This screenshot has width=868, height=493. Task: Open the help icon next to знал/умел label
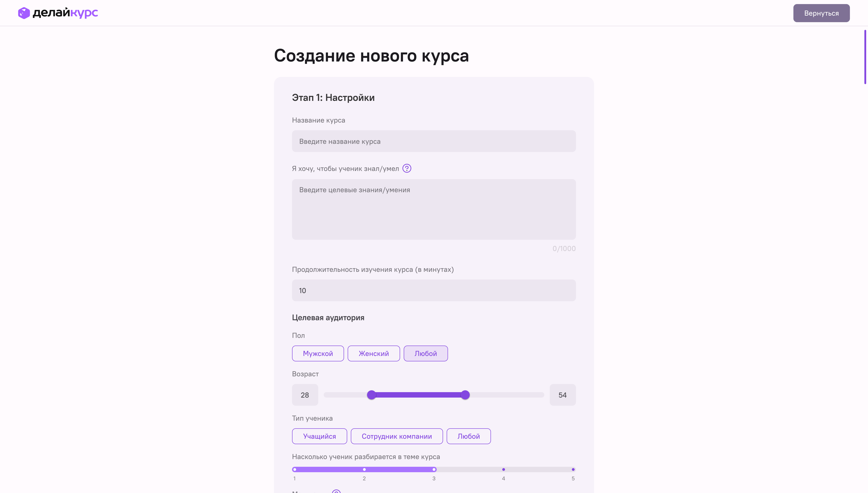pos(407,168)
